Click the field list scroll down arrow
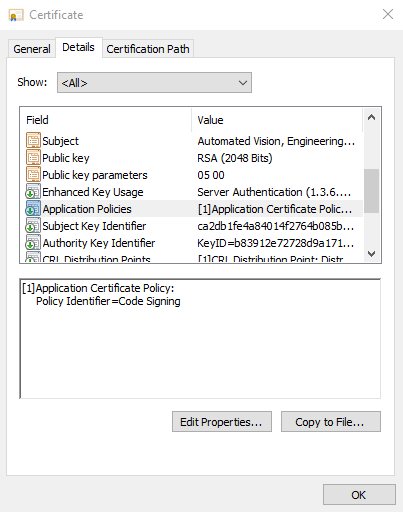 click(x=371, y=254)
